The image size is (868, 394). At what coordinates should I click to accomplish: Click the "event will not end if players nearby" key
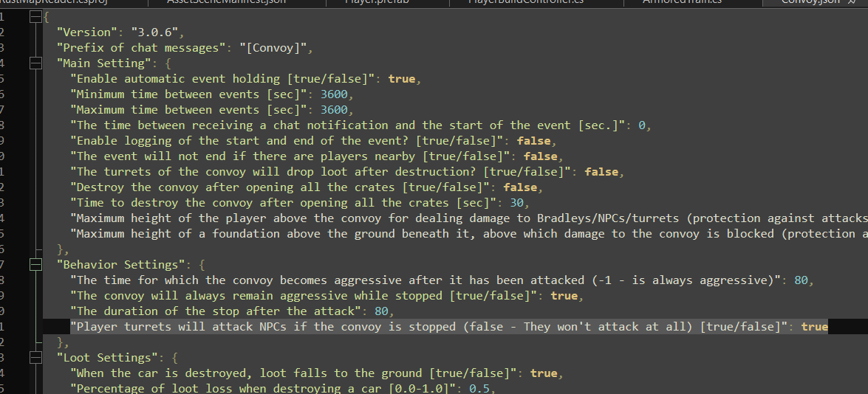(x=290, y=156)
